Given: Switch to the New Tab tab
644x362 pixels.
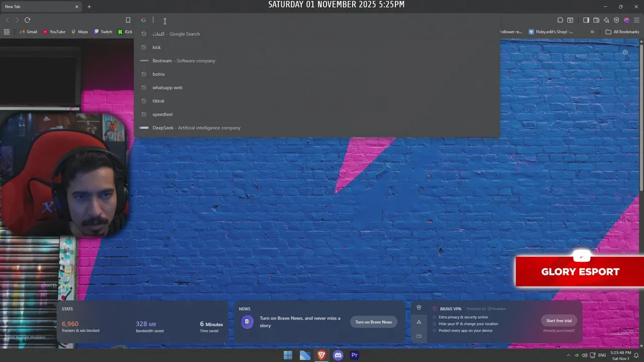Looking at the screenshot, I should tap(41, 7).
